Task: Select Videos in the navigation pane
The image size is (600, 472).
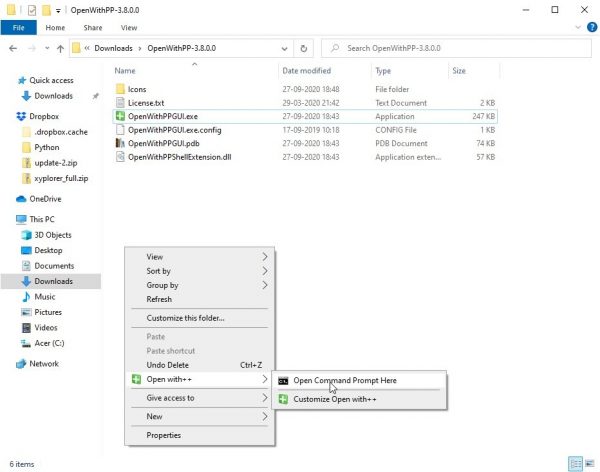Action: click(x=46, y=328)
